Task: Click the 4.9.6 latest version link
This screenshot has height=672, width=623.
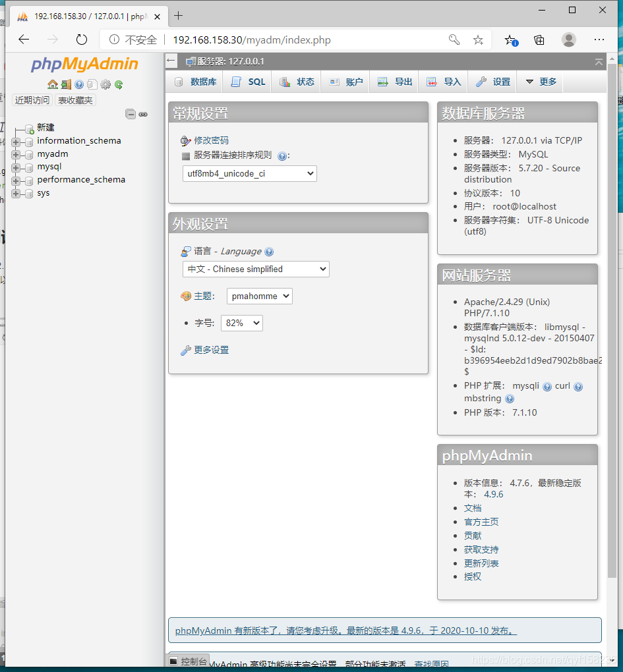Action: tap(494, 495)
